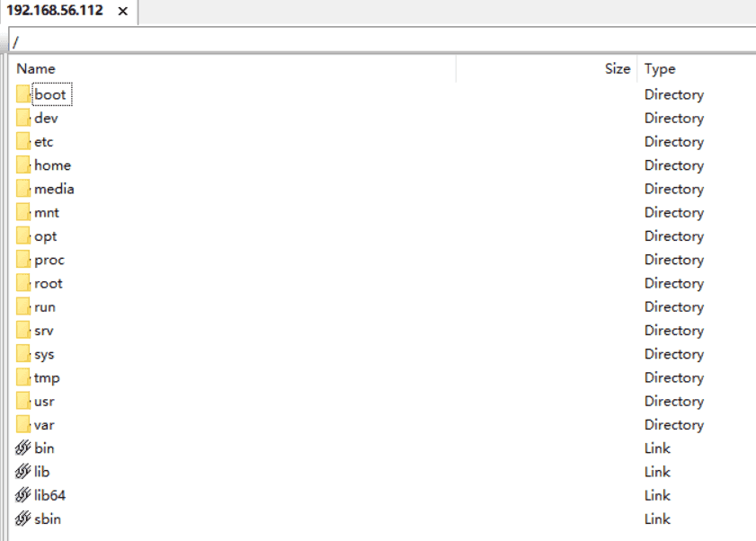
Task: Click the lib64 symlink icon
Action: click(22, 496)
